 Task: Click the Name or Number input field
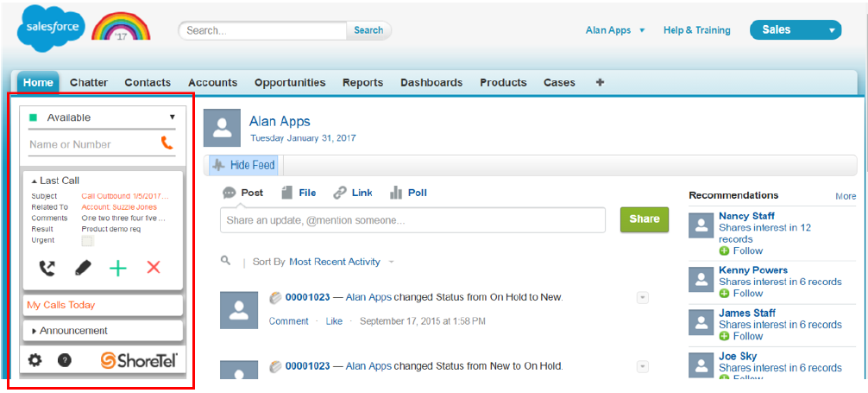click(91, 144)
